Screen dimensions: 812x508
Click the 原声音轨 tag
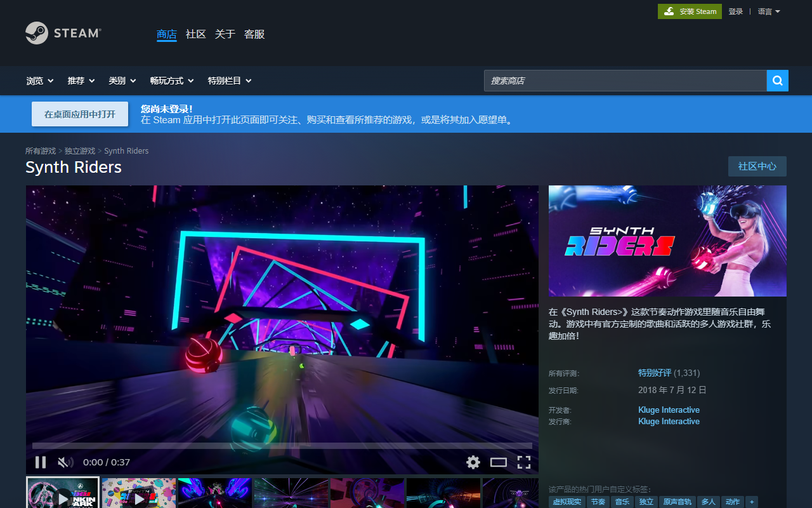point(678,502)
